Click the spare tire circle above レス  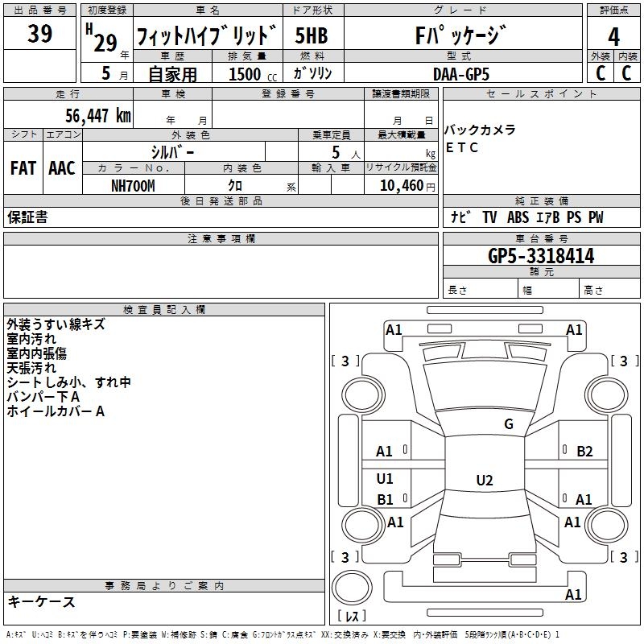(352, 588)
